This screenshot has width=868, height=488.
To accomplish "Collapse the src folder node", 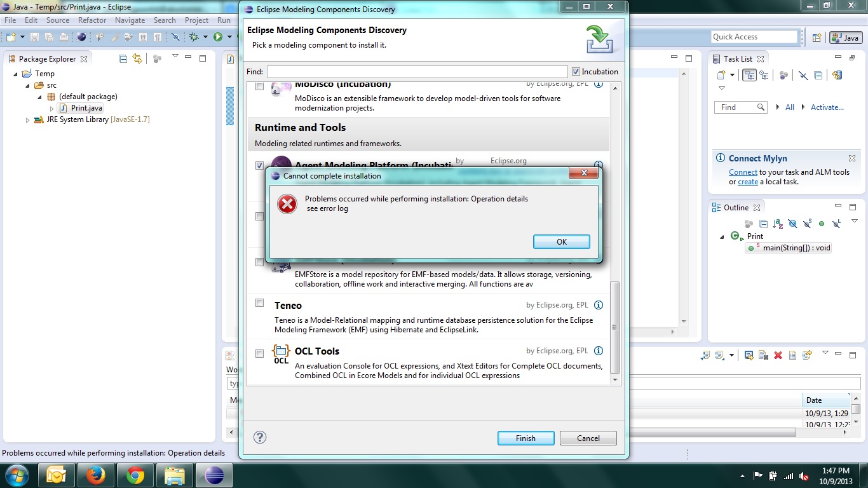I will click(27, 85).
